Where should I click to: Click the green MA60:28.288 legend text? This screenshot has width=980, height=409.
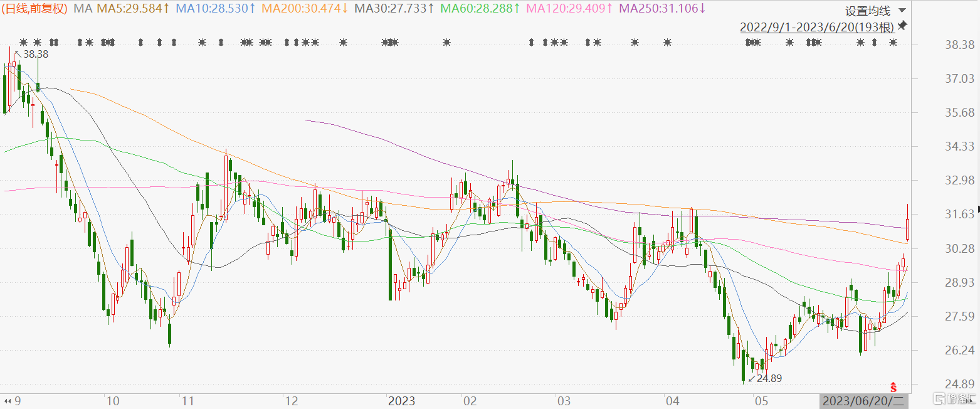point(480,9)
